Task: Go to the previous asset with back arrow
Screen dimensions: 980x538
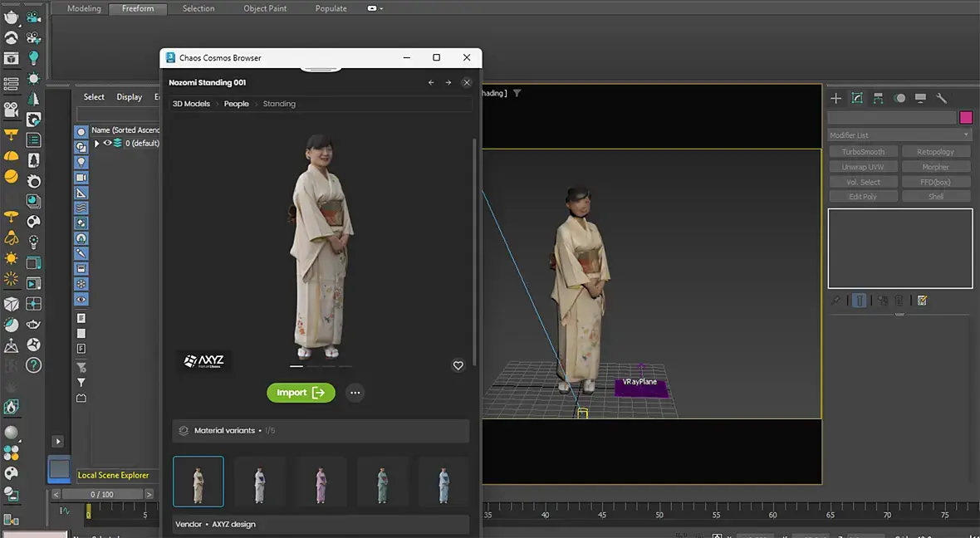Action: pos(431,83)
